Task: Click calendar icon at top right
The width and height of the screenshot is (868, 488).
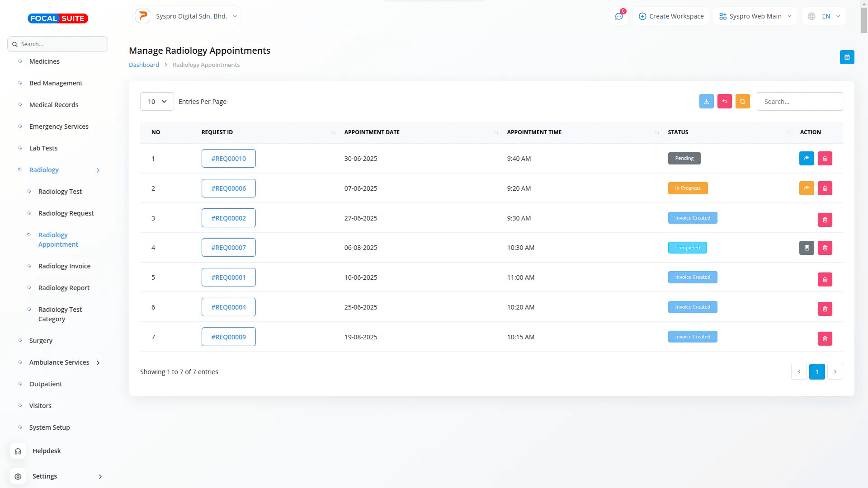Action: click(847, 57)
